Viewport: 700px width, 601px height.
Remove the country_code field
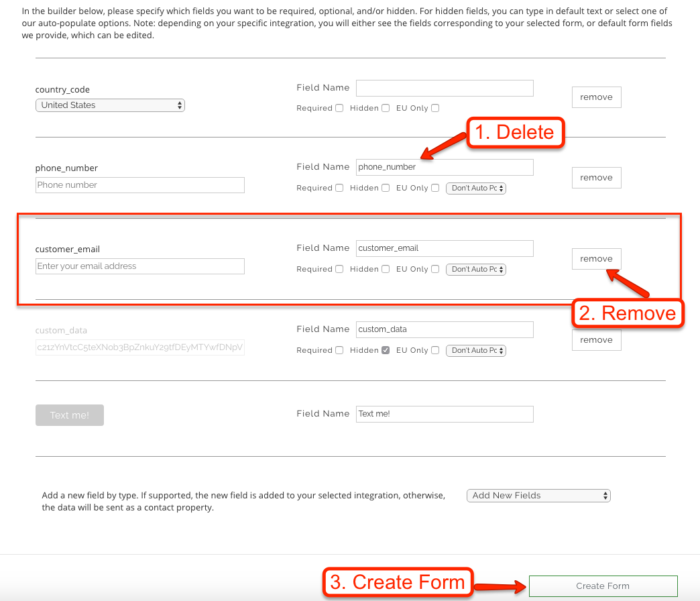coord(597,97)
